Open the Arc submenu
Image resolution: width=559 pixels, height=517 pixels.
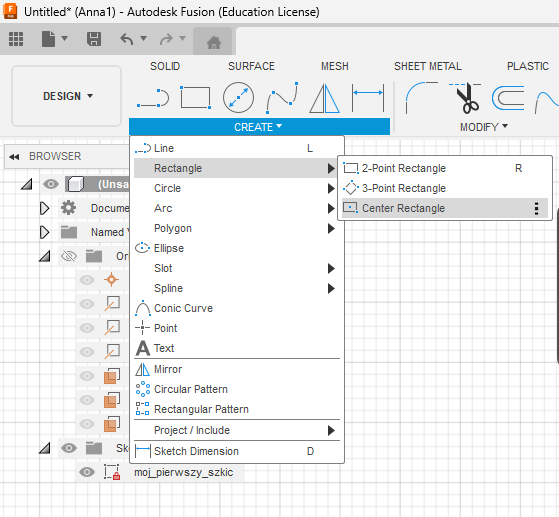click(237, 208)
